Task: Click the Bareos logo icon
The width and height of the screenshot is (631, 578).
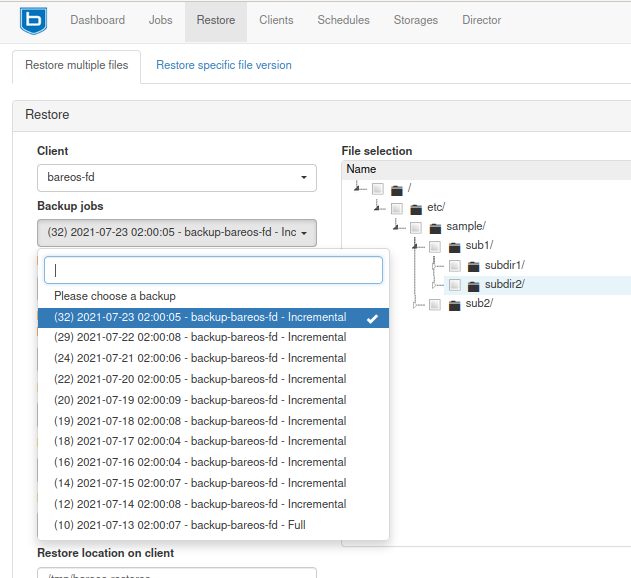Action: 33,20
